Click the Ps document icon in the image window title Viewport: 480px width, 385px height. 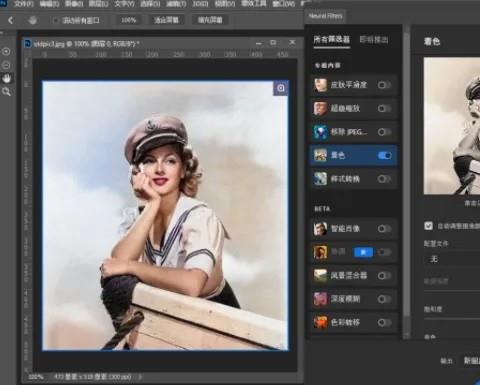click(x=28, y=44)
